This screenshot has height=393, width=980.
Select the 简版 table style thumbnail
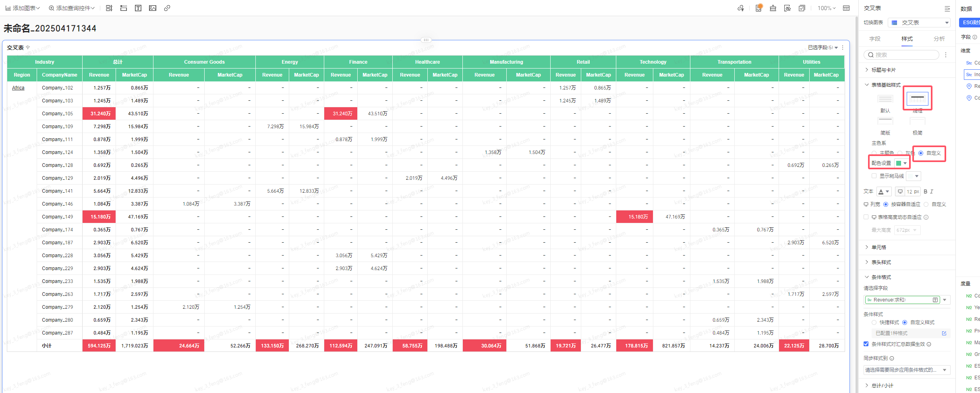click(885, 121)
